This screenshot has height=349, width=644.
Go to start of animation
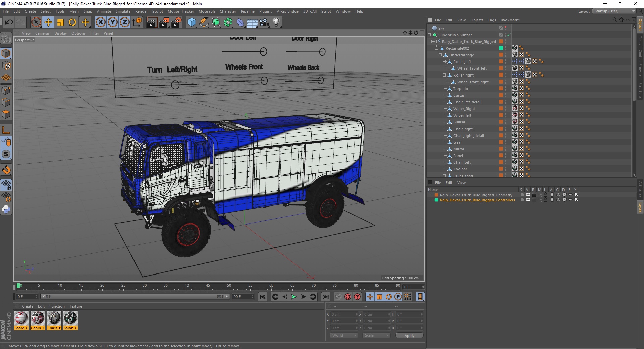click(263, 297)
